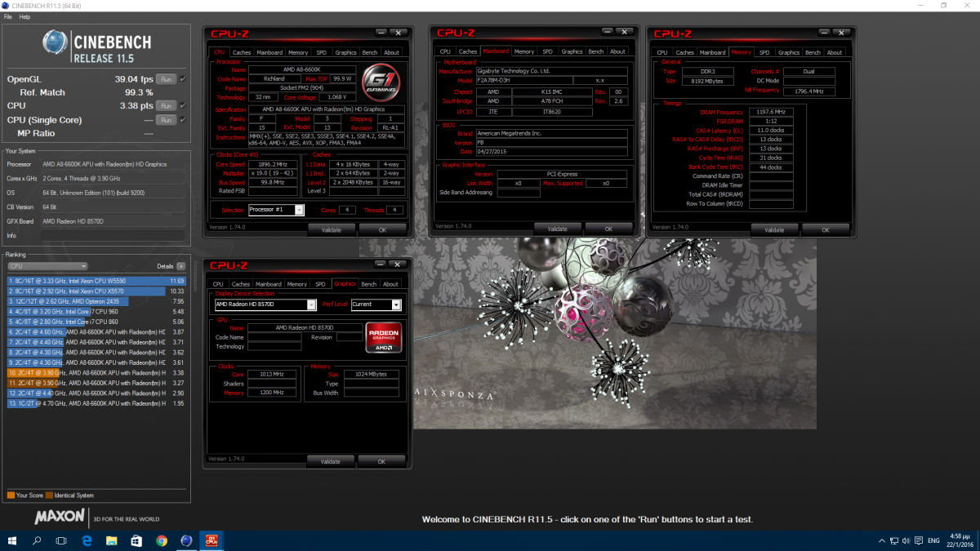Click Validate in the CPU window
980x551 pixels.
click(331, 230)
